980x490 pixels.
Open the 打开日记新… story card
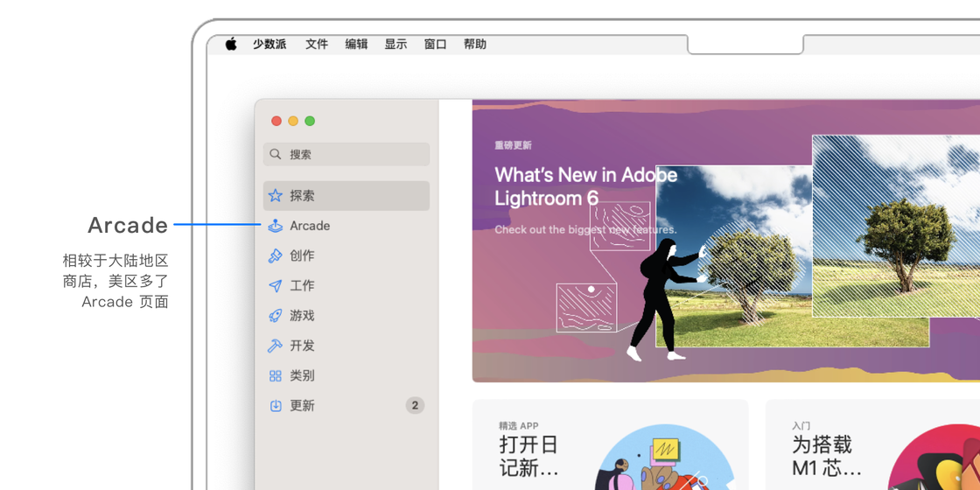point(610,445)
